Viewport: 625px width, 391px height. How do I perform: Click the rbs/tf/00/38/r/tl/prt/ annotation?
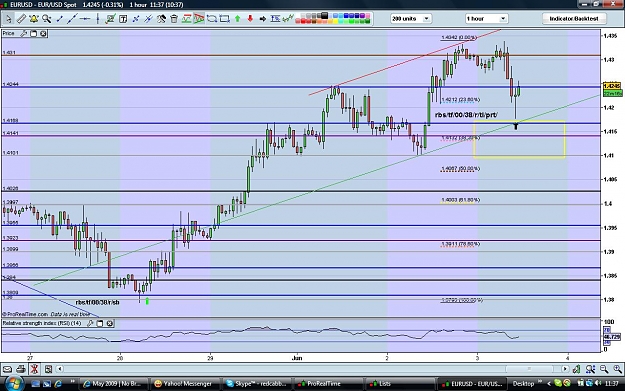(x=466, y=115)
